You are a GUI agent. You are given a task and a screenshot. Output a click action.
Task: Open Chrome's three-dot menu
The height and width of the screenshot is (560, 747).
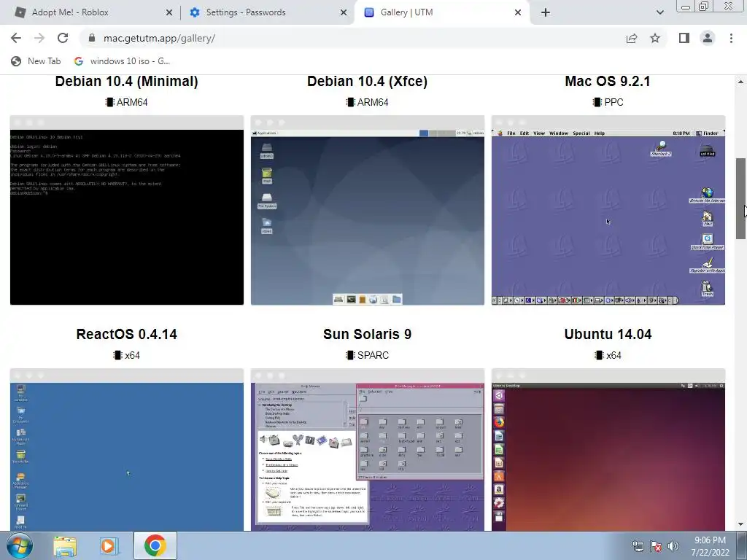(731, 38)
